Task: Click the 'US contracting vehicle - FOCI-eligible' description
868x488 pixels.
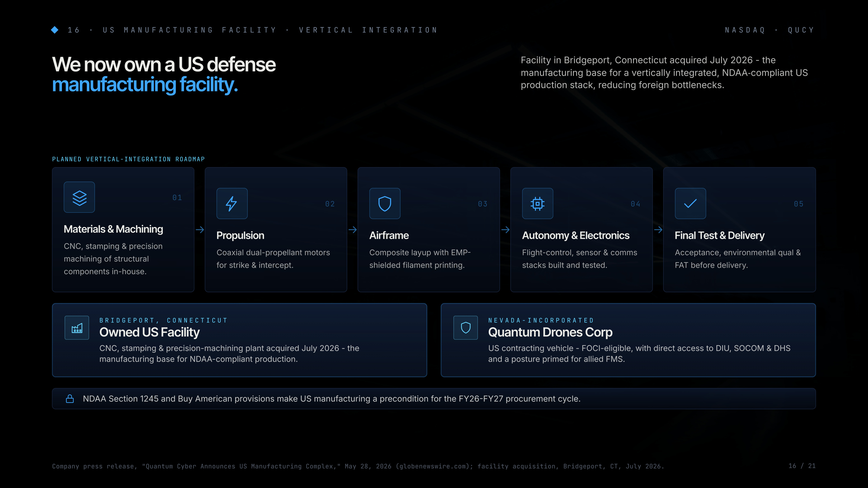Action: click(x=639, y=353)
